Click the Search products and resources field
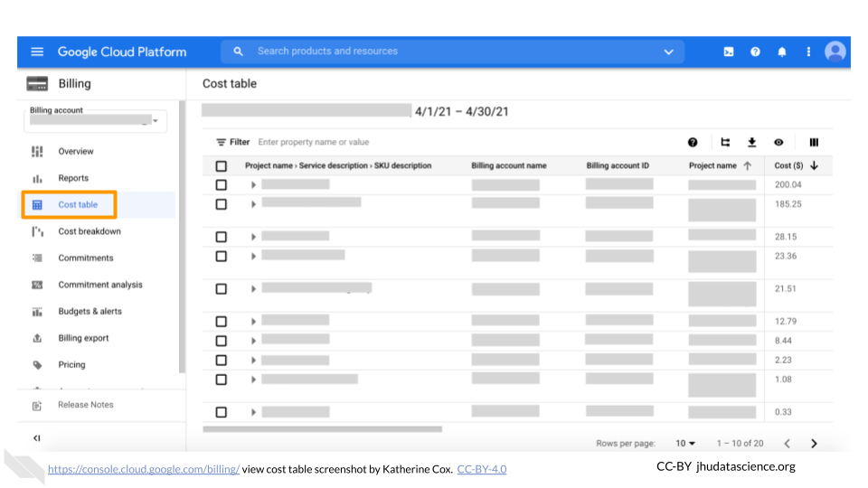Image resolution: width=868 pixels, height=488 pixels. click(453, 52)
